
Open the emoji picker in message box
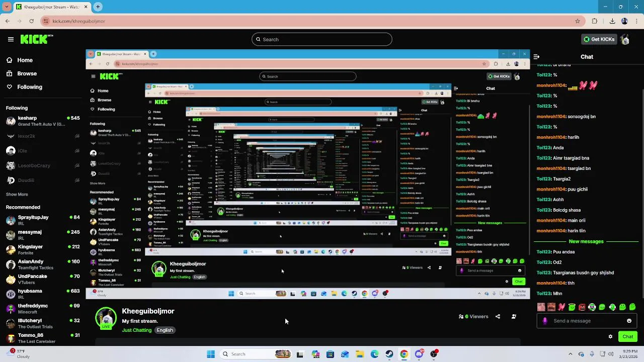tap(629, 321)
